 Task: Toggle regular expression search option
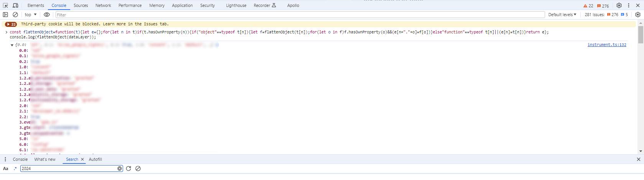[x=15, y=168]
